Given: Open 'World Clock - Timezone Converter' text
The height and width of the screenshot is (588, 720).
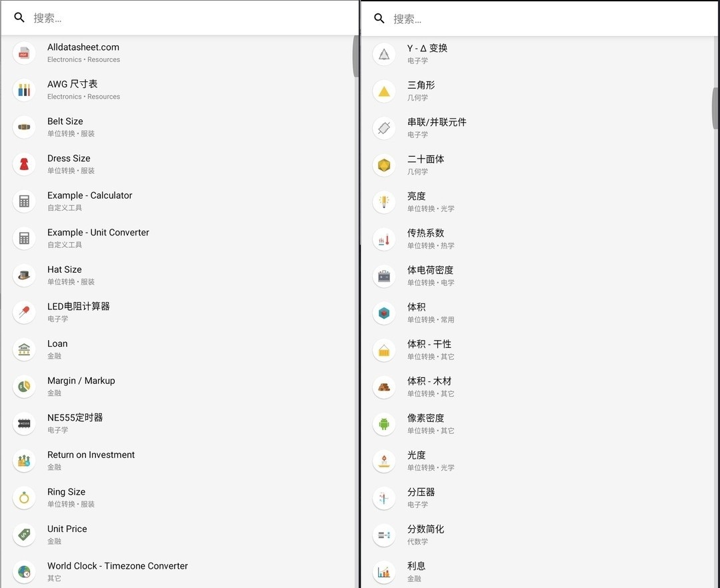Looking at the screenshot, I should tap(117, 565).
